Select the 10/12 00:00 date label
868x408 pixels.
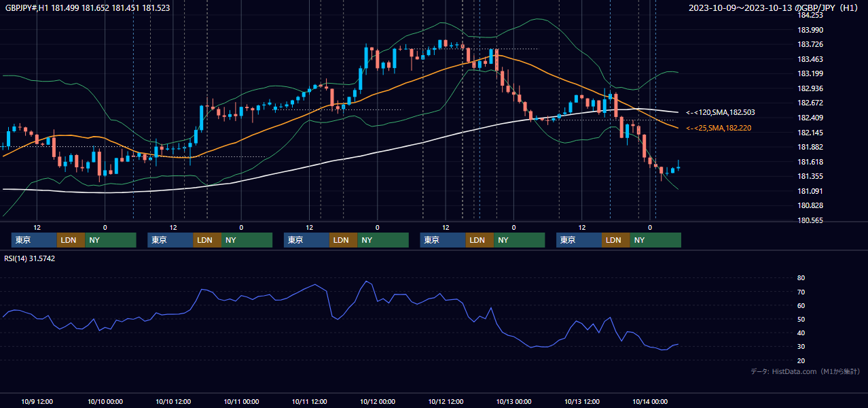coord(378,401)
